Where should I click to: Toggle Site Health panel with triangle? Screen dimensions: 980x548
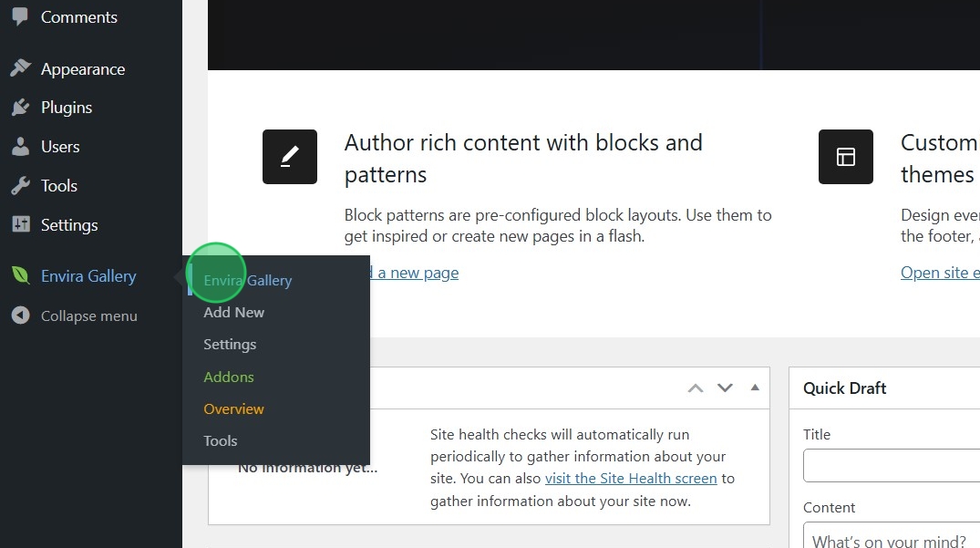click(755, 388)
